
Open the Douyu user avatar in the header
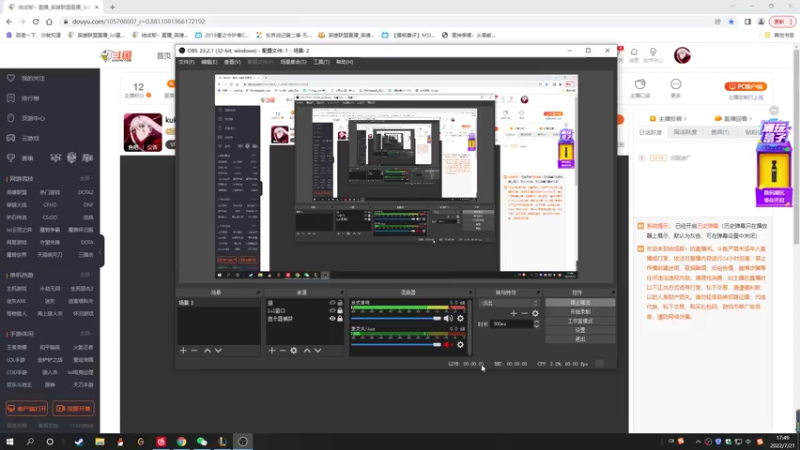point(682,55)
